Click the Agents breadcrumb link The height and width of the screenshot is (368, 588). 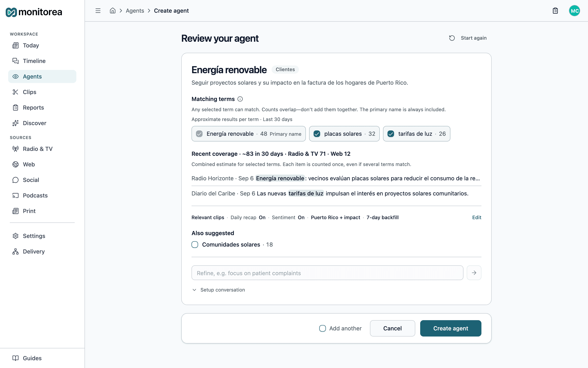[135, 11]
